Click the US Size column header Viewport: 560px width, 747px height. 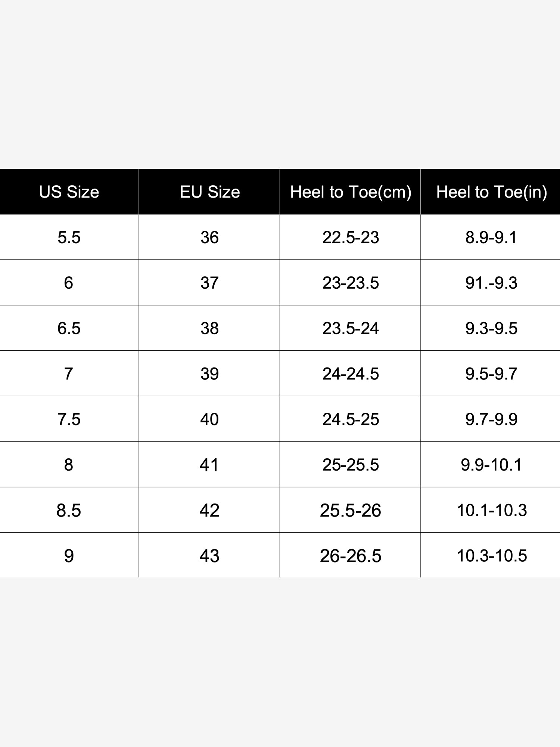point(69,192)
